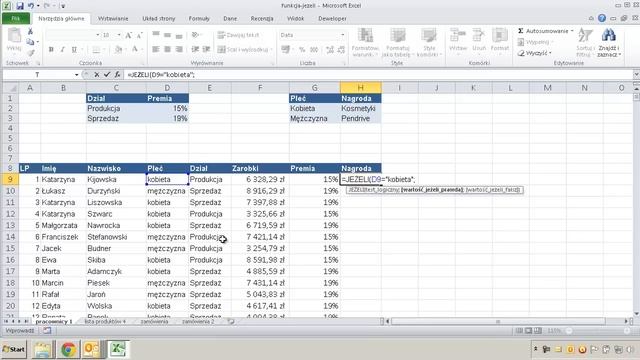Toggle Bold formatting
Viewport: 640px width, 360px height.
tap(51, 49)
